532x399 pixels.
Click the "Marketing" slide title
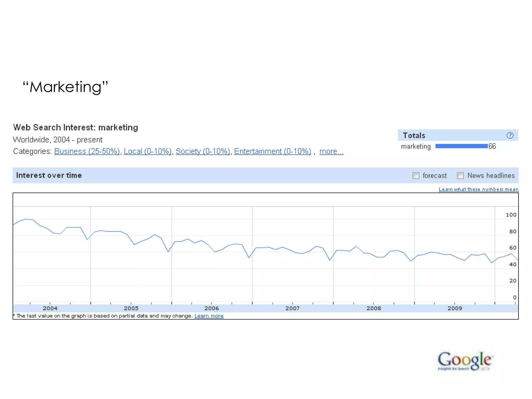(65, 87)
